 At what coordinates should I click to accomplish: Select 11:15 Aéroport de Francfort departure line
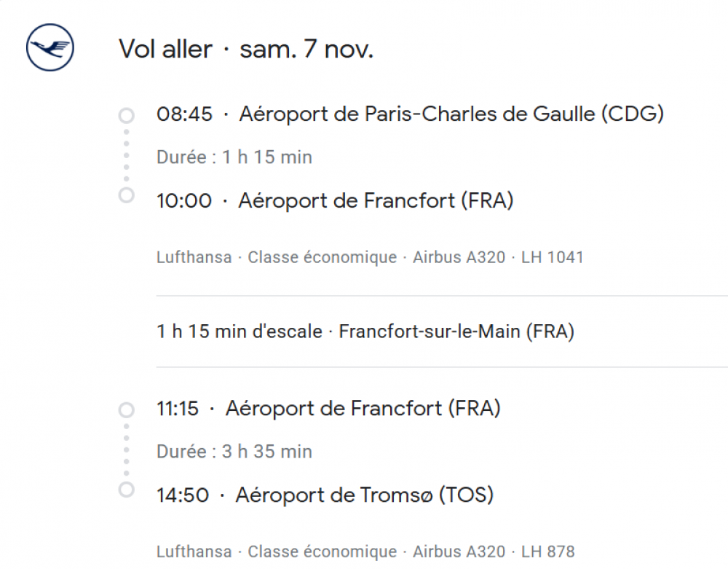pos(328,409)
